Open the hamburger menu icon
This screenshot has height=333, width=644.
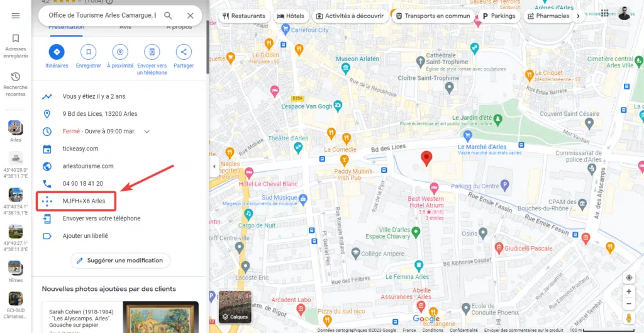click(16, 16)
